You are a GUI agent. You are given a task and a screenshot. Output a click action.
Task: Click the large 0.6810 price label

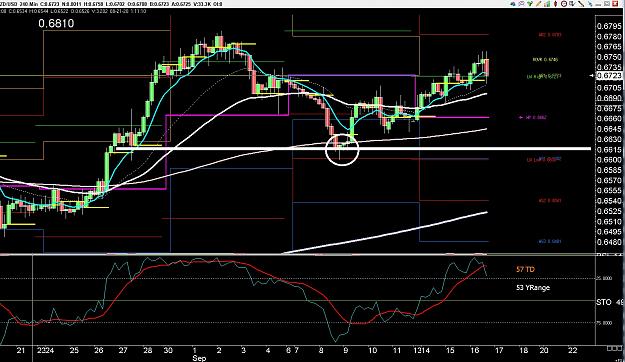pyautogui.click(x=56, y=24)
